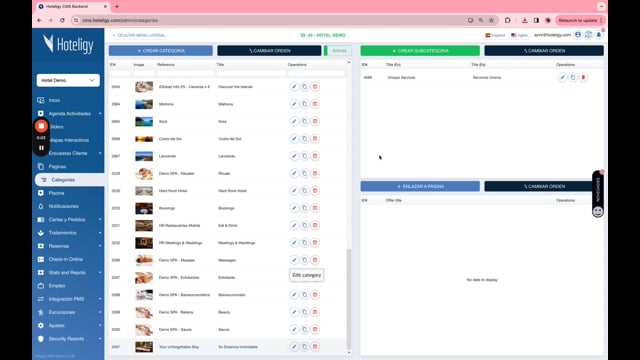
Task: Edit the Demo SPA Rituals category
Action: point(294,173)
